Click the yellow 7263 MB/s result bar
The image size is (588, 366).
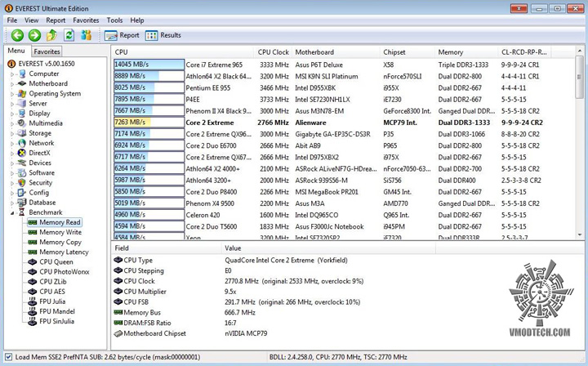point(149,123)
